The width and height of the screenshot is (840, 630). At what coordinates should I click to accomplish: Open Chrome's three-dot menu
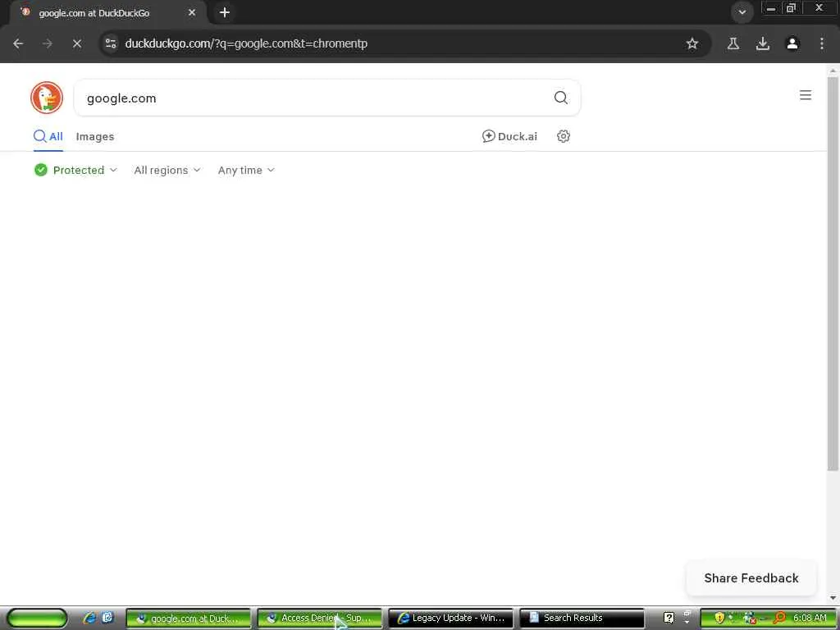(822, 43)
